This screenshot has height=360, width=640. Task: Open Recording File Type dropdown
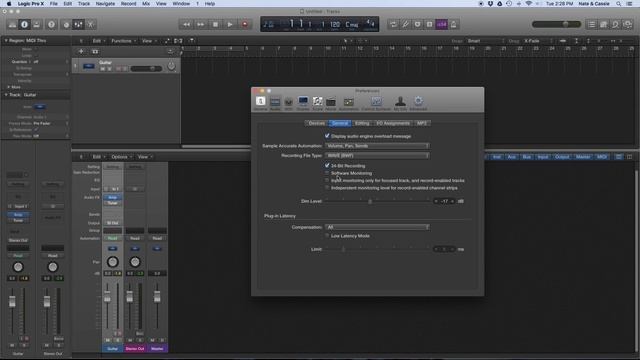coord(377,156)
